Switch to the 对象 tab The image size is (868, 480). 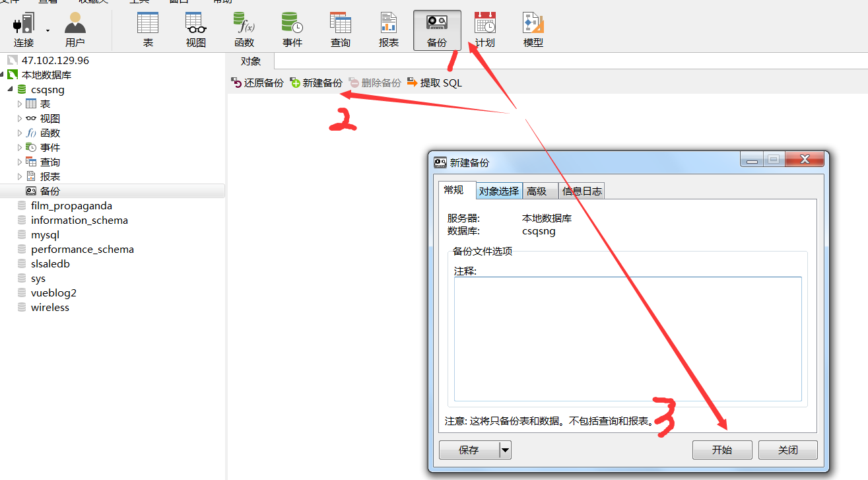pyautogui.click(x=251, y=61)
